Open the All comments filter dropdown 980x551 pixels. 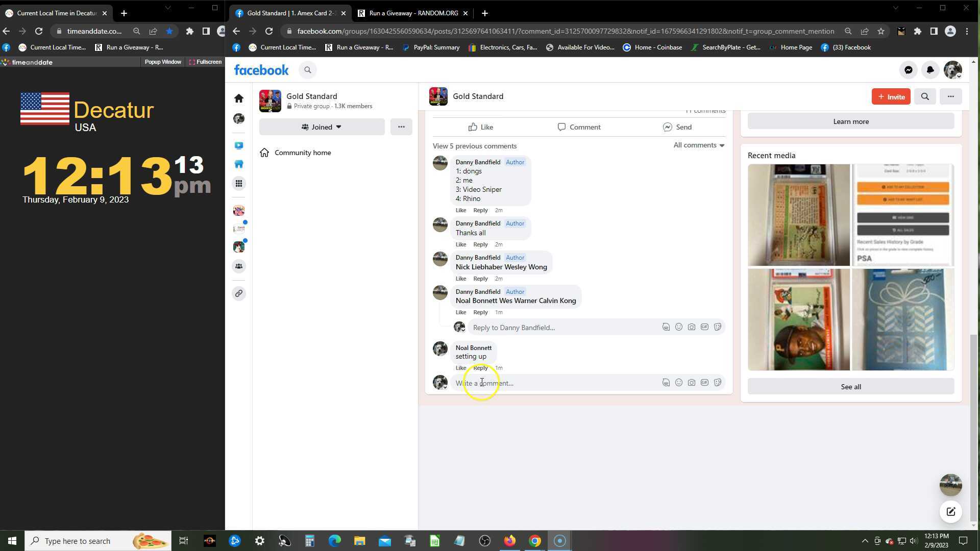pos(698,145)
